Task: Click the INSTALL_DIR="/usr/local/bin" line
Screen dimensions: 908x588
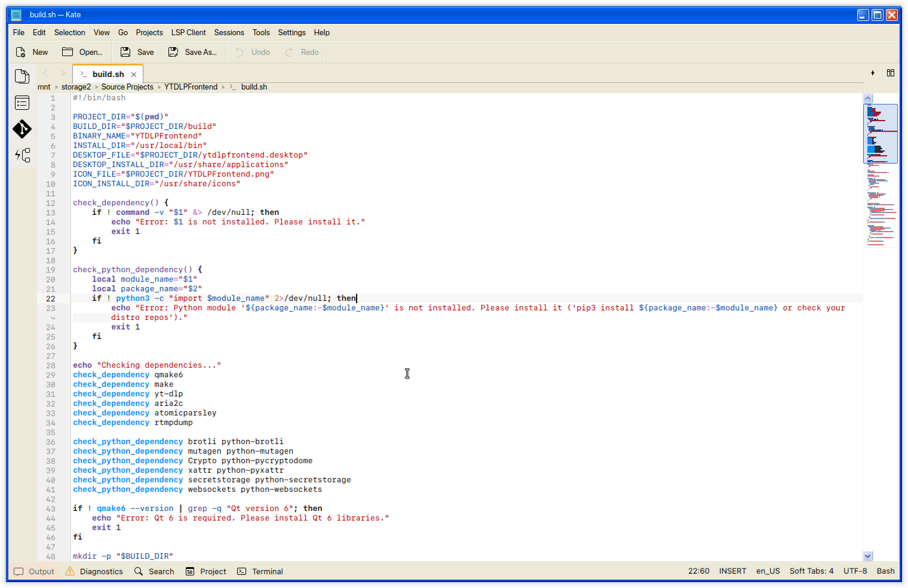Action: 140,146
